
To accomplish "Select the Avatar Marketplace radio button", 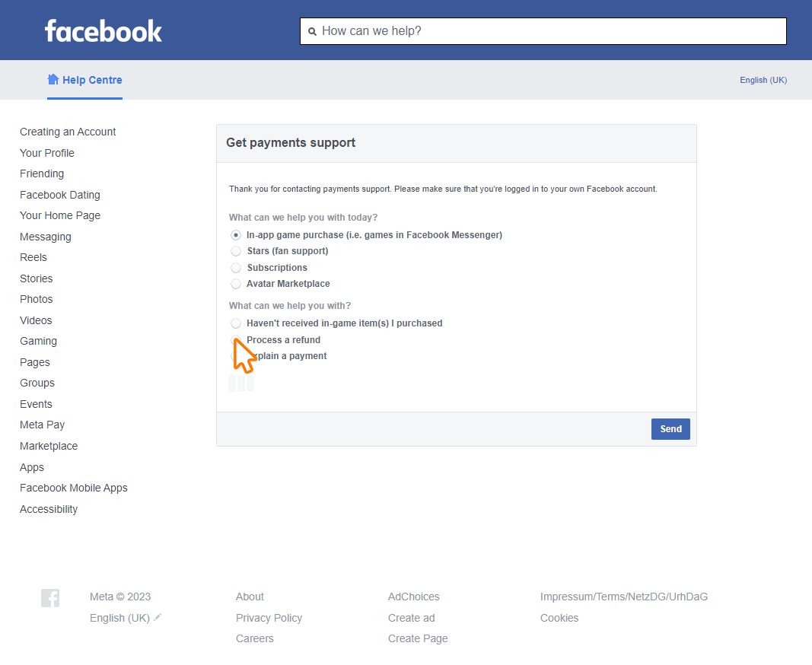I will pos(236,284).
